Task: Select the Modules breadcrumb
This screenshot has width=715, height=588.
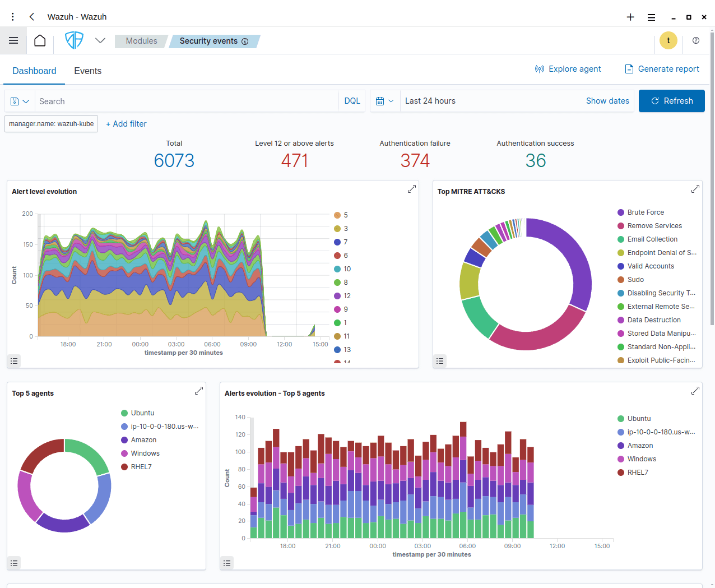Action: (141, 41)
